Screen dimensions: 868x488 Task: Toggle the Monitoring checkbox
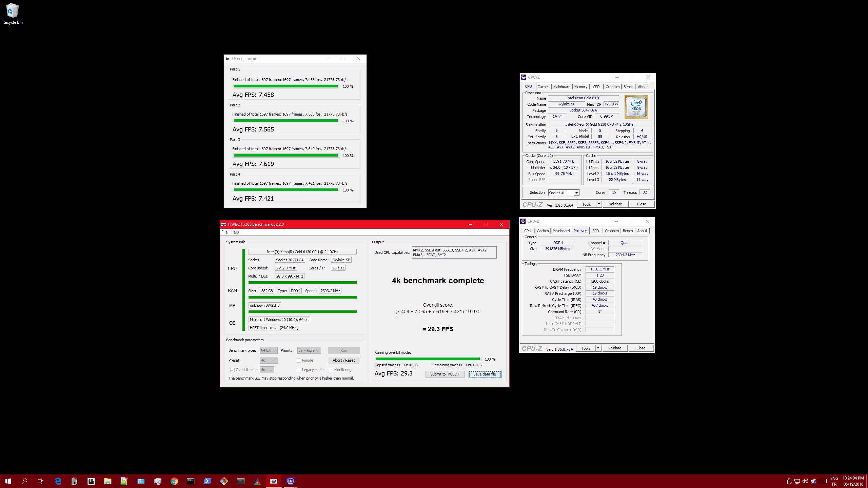pos(331,370)
